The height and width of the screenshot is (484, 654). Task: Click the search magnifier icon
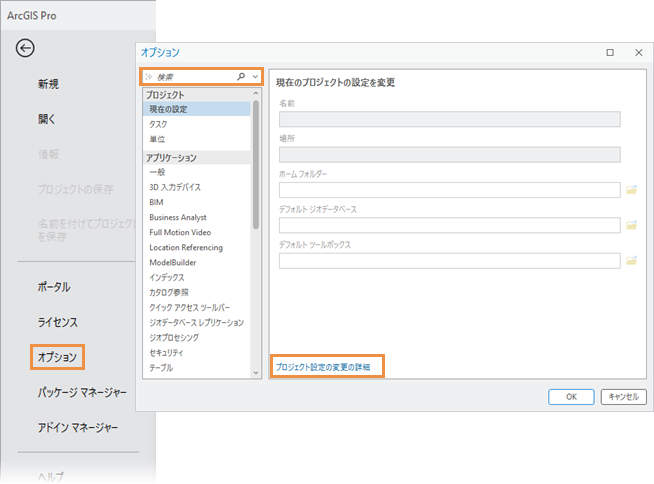pos(241,76)
